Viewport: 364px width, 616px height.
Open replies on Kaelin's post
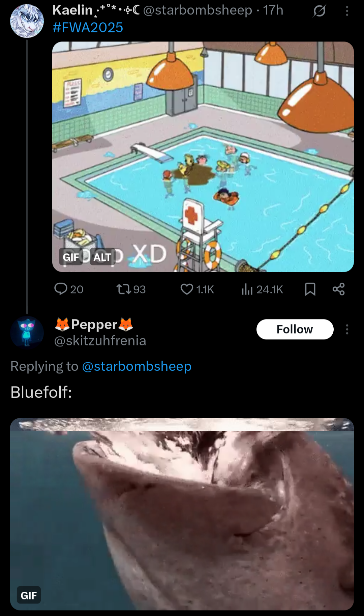[69, 289]
